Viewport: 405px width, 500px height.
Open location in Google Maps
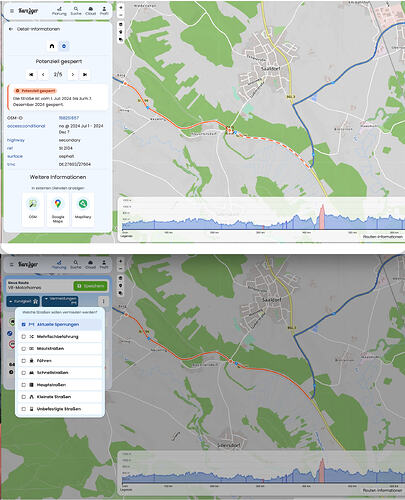(x=58, y=209)
